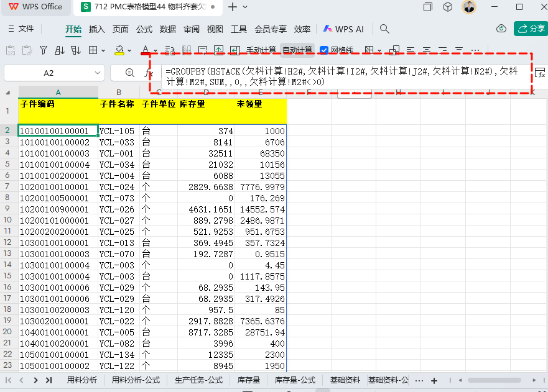Open the 库存量-公式 sheet tab
The height and width of the screenshot is (392, 548).
(295, 380)
